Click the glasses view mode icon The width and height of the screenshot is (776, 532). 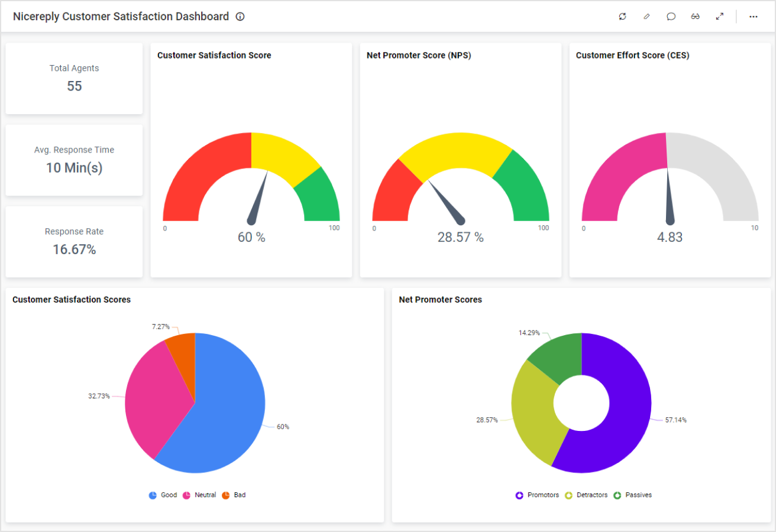[x=695, y=17]
